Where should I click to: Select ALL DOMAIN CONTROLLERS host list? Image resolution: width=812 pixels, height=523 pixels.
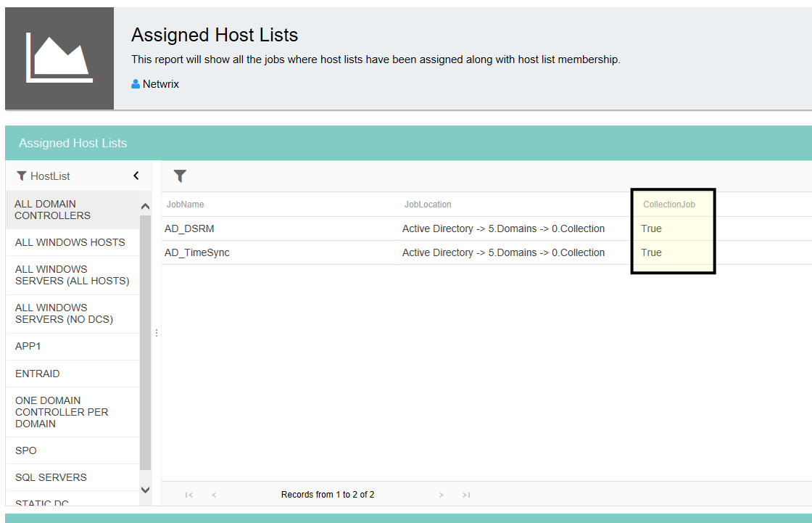(52, 210)
